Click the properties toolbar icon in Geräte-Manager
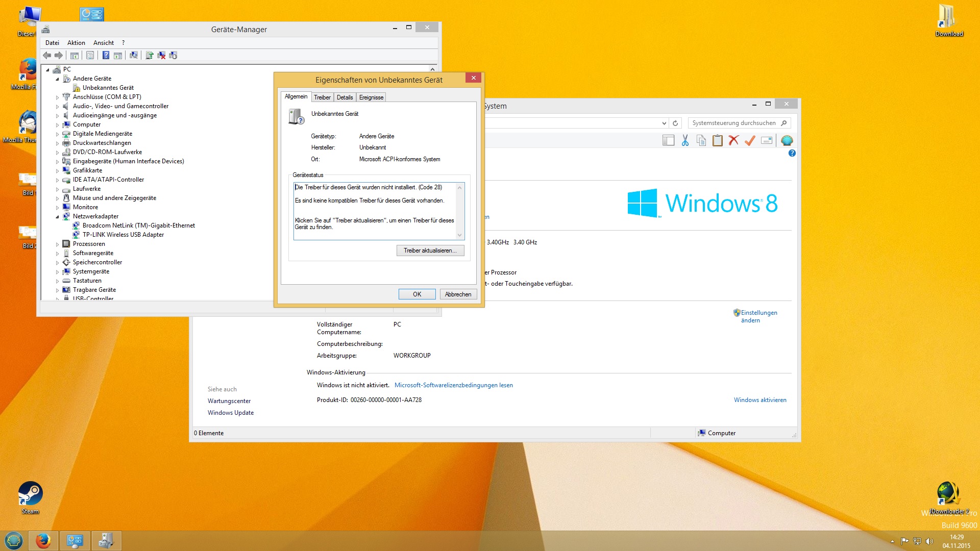The height and width of the screenshot is (551, 980). click(x=90, y=55)
